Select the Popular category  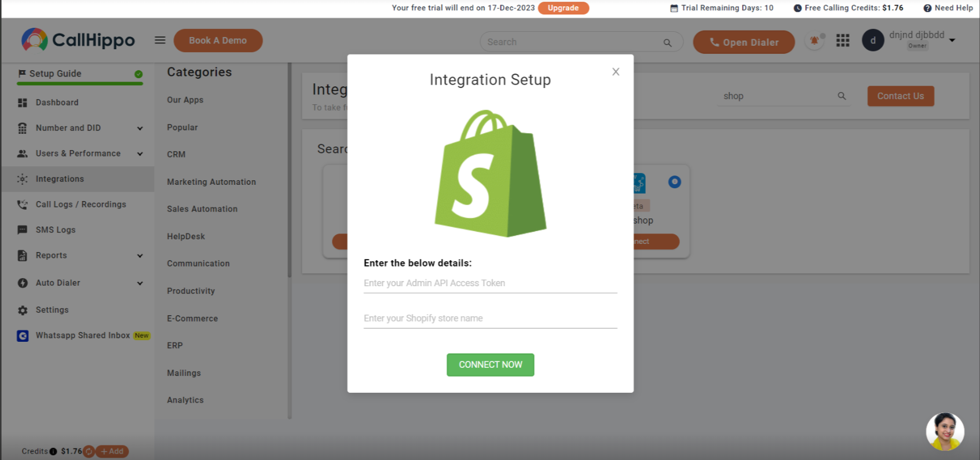point(182,127)
